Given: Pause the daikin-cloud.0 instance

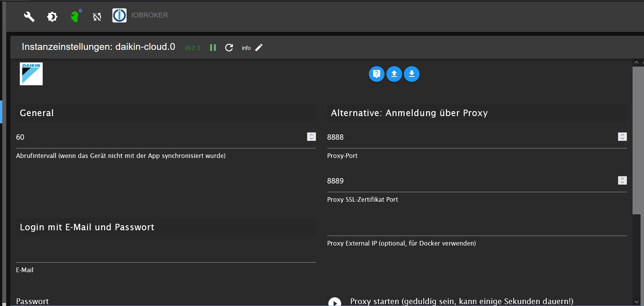Looking at the screenshot, I should [x=213, y=48].
